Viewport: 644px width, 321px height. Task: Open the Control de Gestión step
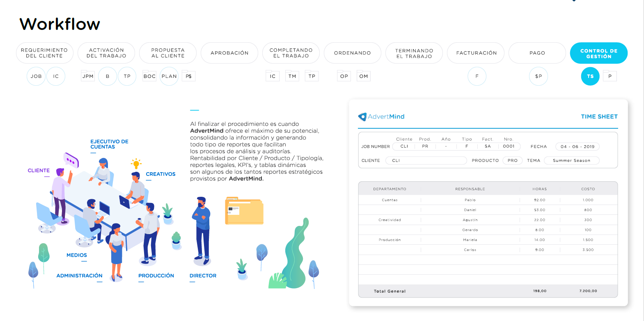click(598, 53)
